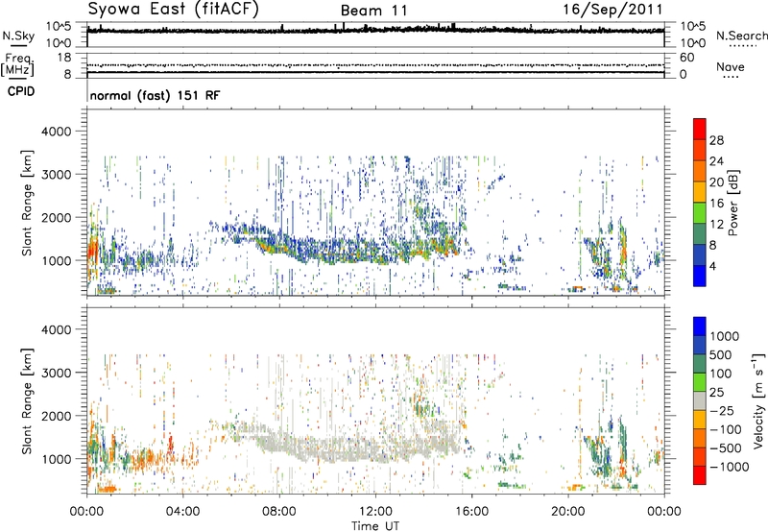Click the '60' Nave axis tick
Image resolution: width=768 pixels, height=532 pixels.
tap(687, 58)
